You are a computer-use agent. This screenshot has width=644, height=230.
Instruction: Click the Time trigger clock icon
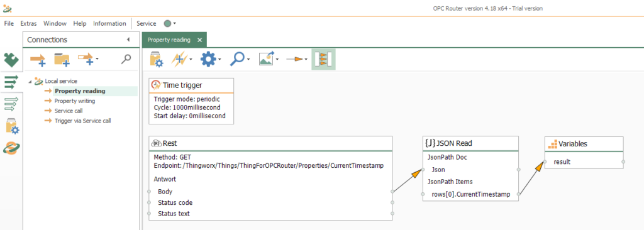pos(156,85)
